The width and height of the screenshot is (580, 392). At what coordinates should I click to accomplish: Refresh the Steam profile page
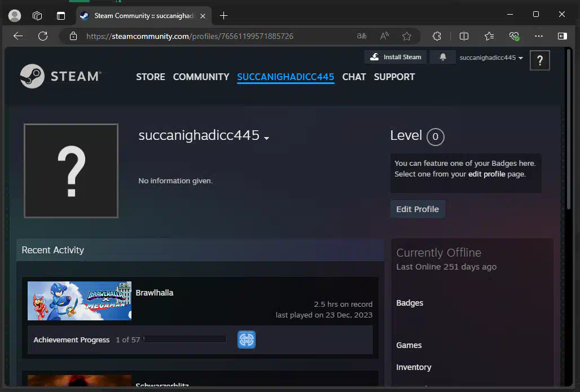tap(43, 36)
